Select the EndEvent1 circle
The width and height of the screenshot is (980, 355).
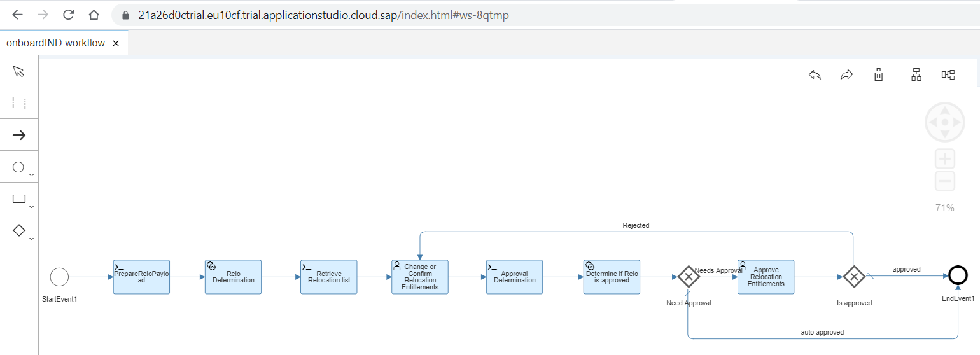[958, 275]
